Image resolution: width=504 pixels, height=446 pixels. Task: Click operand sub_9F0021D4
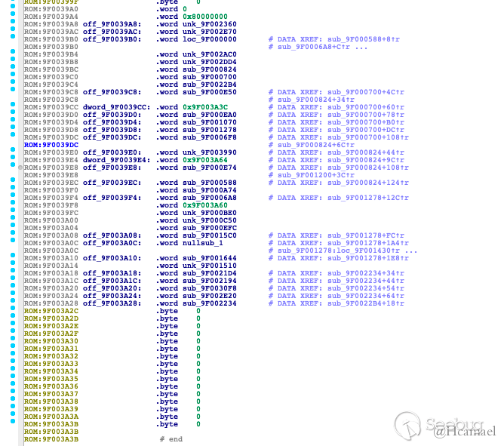tap(210, 273)
